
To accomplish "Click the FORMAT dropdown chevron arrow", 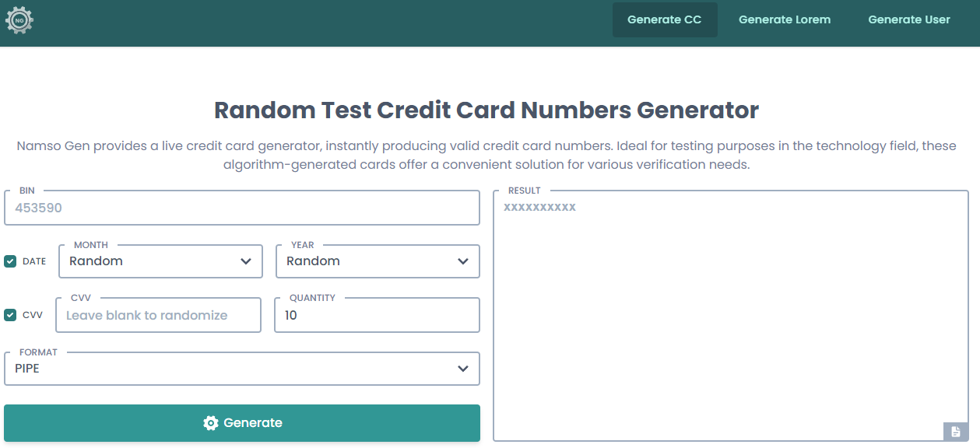I will click(x=463, y=369).
